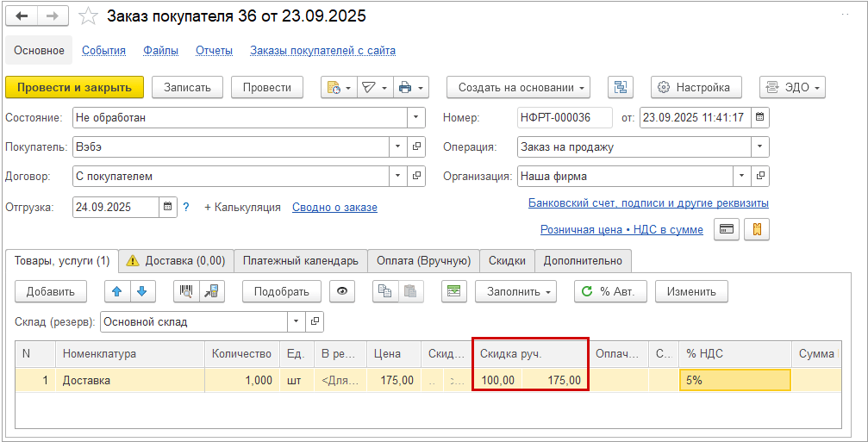Click Провести и закрыть button
Viewport: 868px width, 442px height.
pyautogui.click(x=75, y=87)
